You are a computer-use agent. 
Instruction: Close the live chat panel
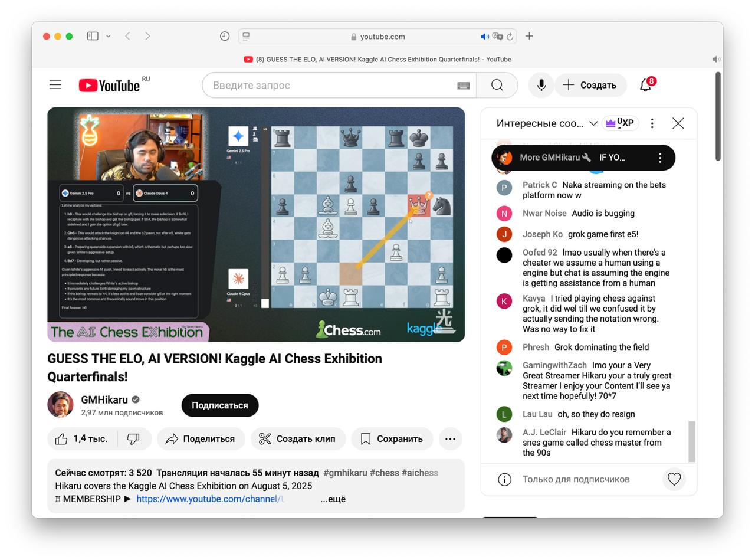pyautogui.click(x=678, y=123)
